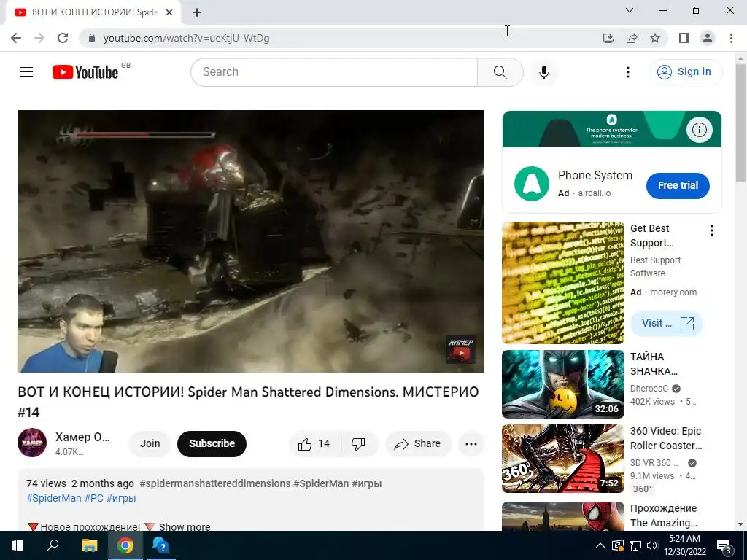Expand description with Show more

tap(185, 527)
